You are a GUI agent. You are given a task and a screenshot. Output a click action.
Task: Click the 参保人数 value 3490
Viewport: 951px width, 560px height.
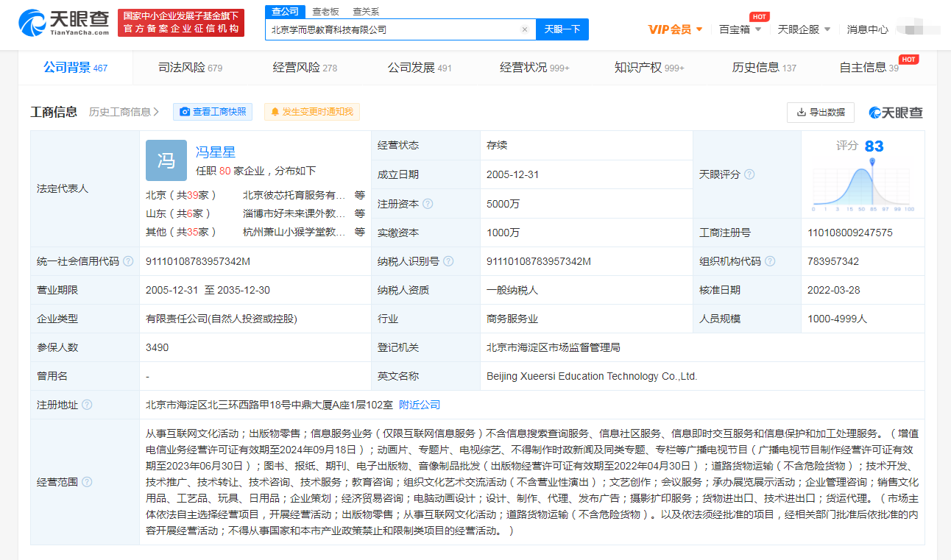click(x=158, y=347)
